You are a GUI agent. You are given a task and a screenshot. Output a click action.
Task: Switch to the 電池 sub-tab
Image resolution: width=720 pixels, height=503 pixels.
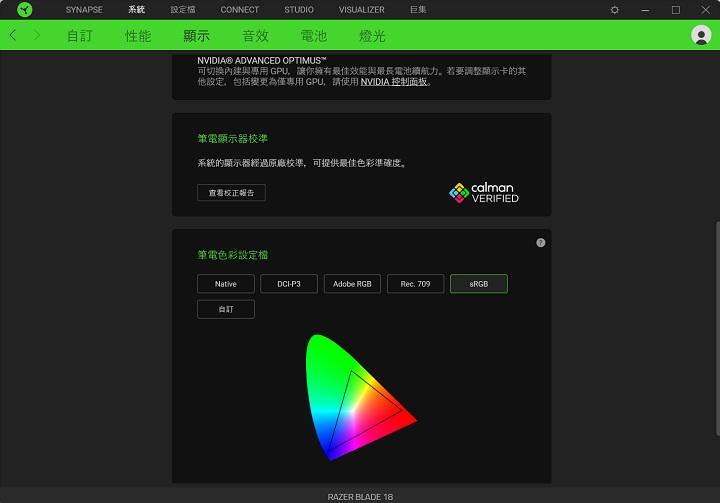314,36
